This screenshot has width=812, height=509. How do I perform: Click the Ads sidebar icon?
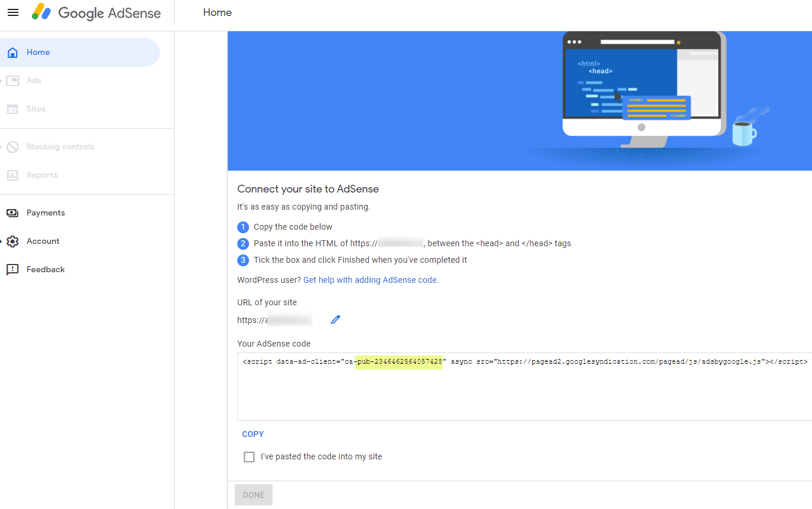point(12,81)
